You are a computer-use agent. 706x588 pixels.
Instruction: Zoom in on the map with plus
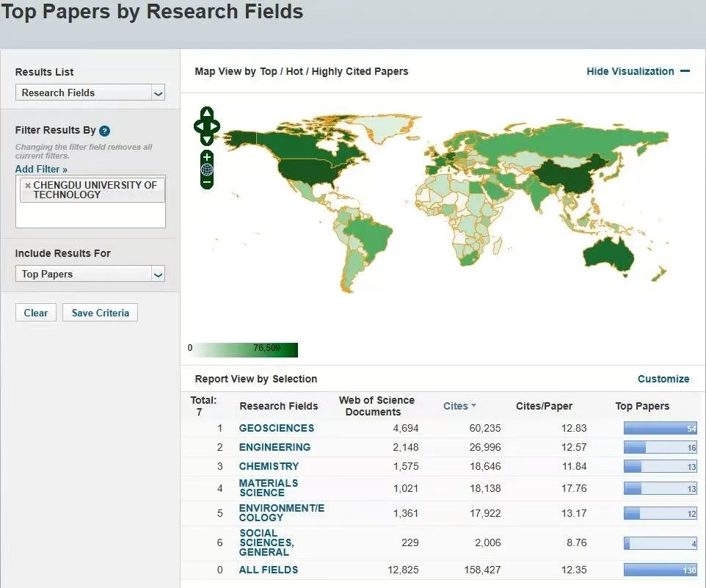pyautogui.click(x=207, y=158)
